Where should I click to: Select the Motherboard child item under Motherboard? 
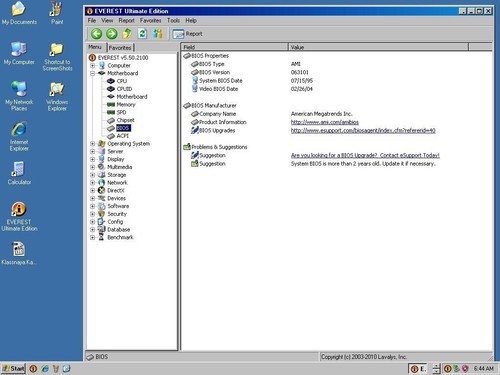coord(132,97)
